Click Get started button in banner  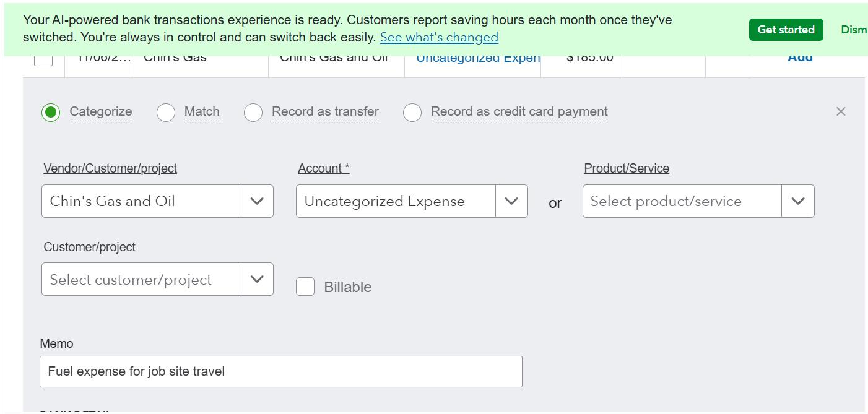coord(786,30)
